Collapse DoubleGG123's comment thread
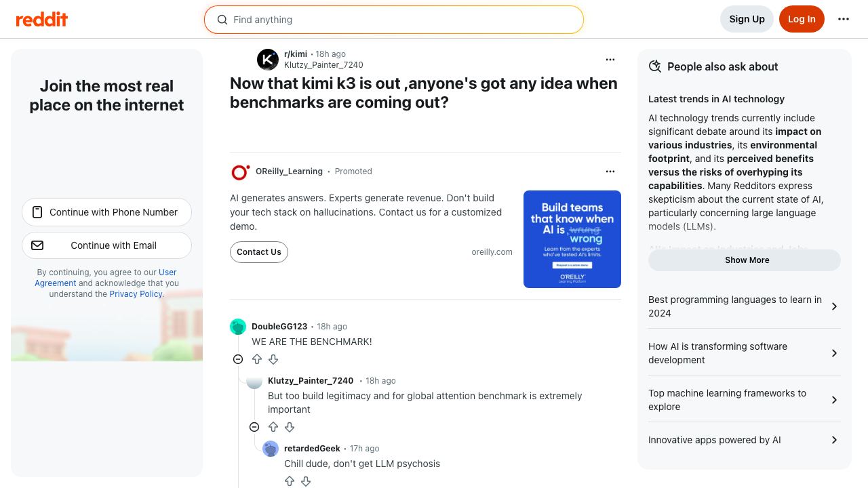 [x=238, y=359]
